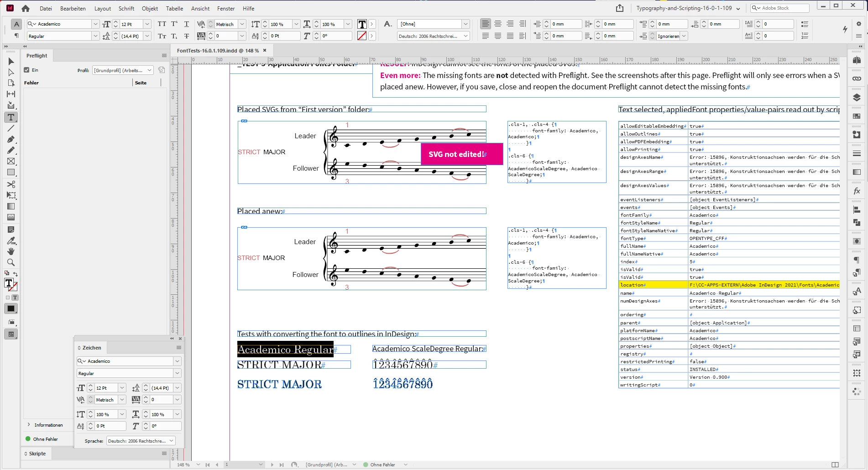Click the fill color T swatch in toolbox
This screenshot has width=868, height=470.
[9, 283]
